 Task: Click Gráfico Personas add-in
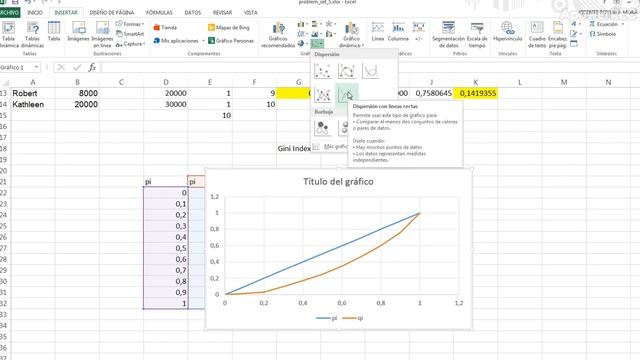231,40
